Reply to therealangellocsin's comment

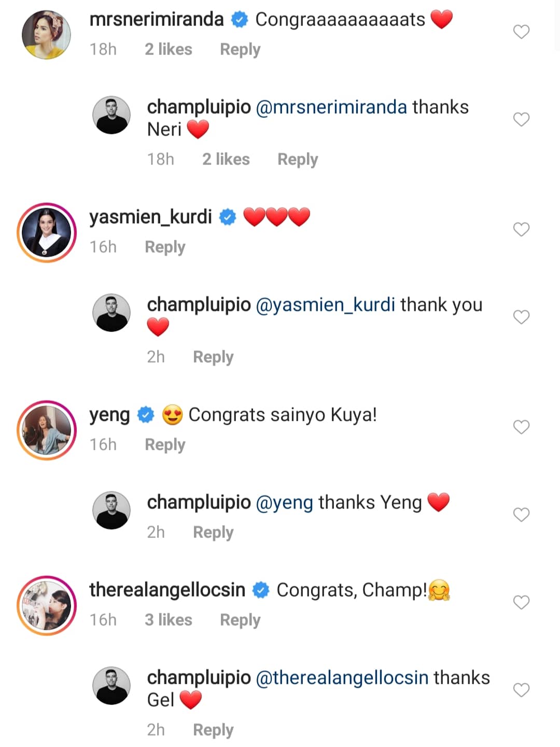pos(240,620)
